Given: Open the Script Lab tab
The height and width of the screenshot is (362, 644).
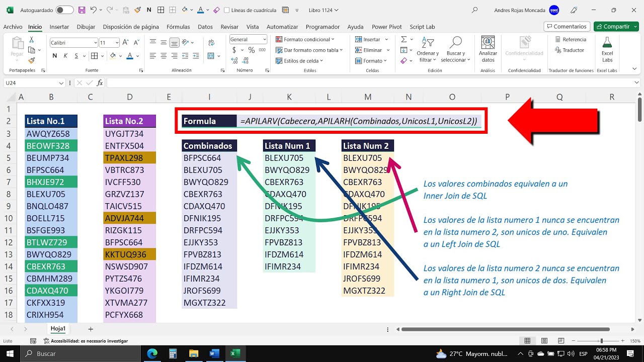Looking at the screenshot, I should (x=422, y=27).
